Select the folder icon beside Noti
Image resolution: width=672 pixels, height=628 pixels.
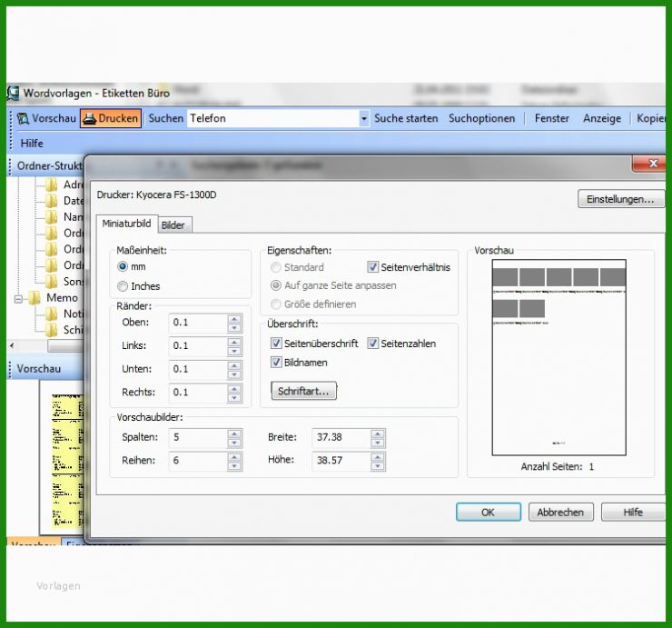[x=52, y=314]
